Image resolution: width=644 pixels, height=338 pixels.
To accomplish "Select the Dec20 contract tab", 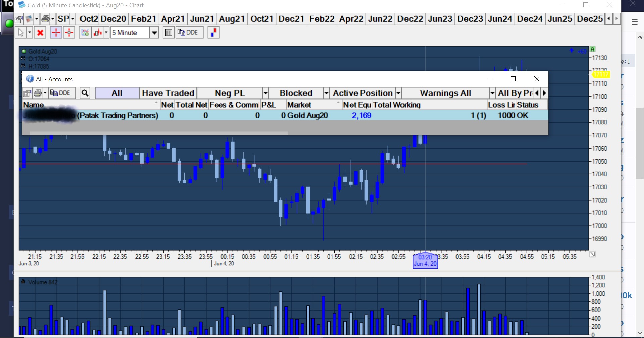I will pyautogui.click(x=113, y=19).
